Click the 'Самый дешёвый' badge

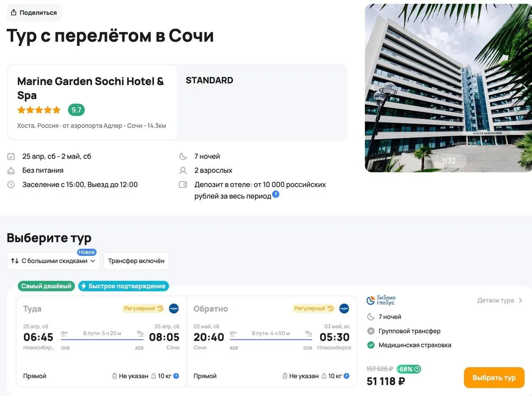click(x=46, y=286)
